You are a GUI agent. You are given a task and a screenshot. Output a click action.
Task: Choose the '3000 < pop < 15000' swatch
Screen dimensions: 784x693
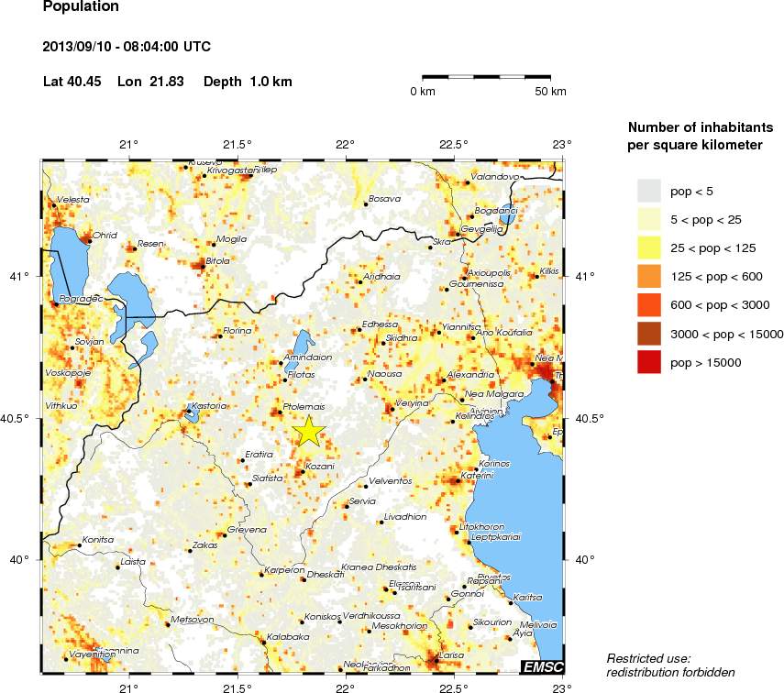click(649, 334)
